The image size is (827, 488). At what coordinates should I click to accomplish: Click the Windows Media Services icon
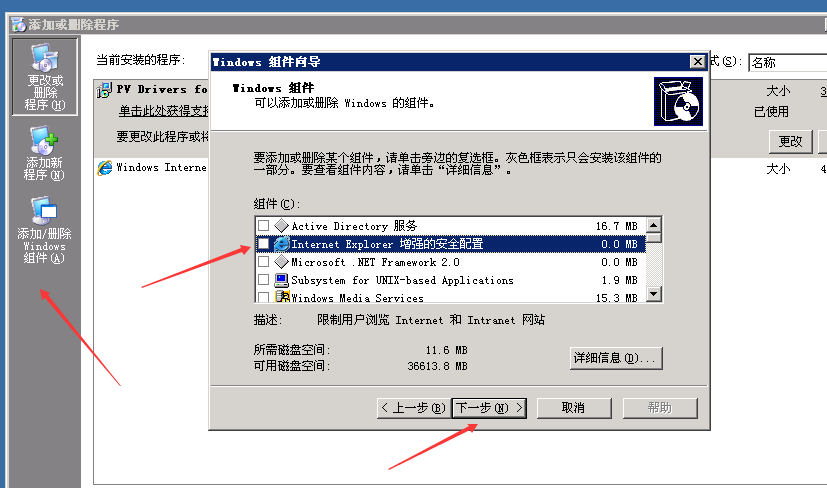pos(283,296)
